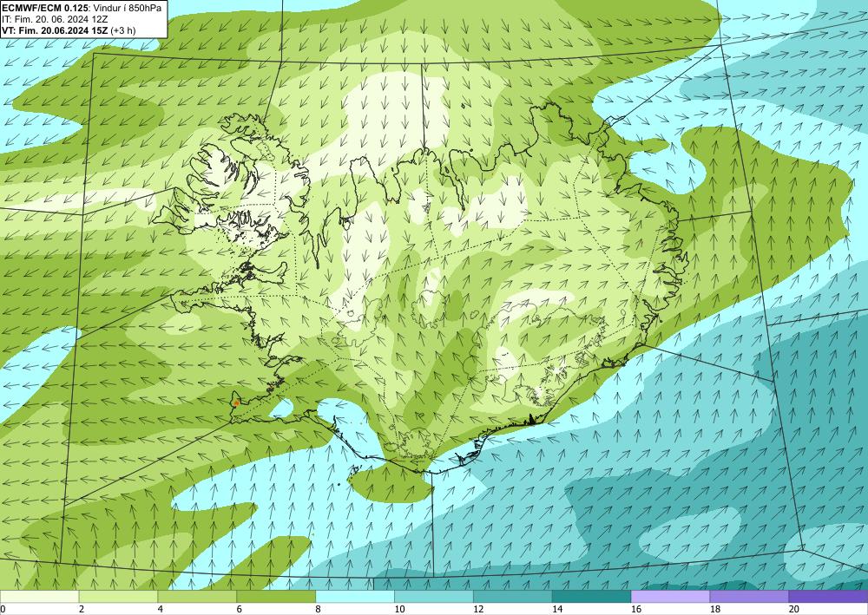
Task: Click the 16-18 wind speed legend swatch
Action: click(x=670, y=596)
